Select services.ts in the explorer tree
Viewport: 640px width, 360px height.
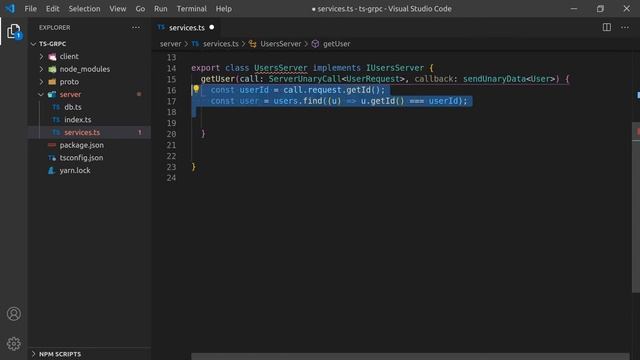(x=89, y=132)
